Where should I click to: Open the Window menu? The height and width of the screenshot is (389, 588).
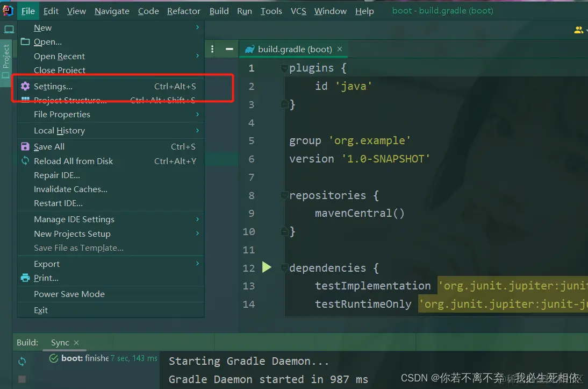click(331, 11)
